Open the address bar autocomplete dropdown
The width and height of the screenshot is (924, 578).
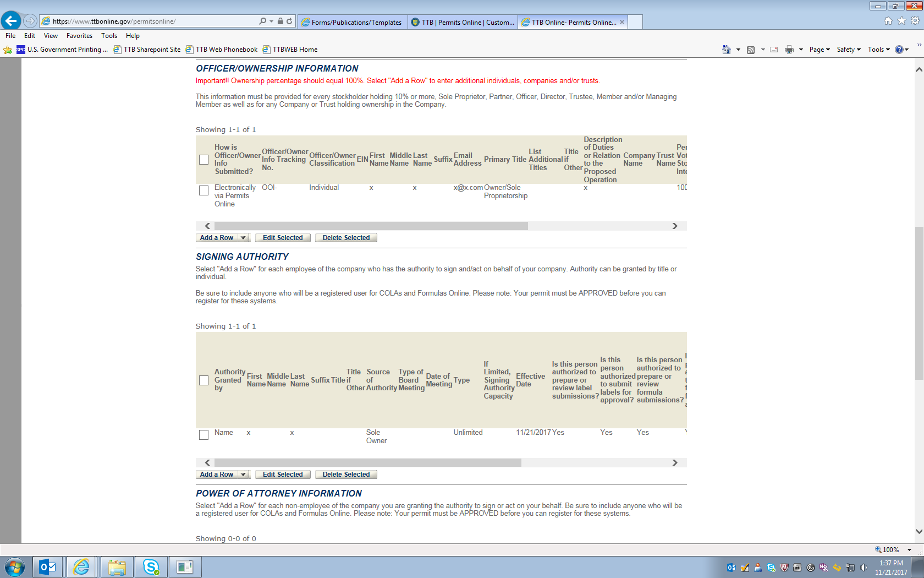click(271, 21)
